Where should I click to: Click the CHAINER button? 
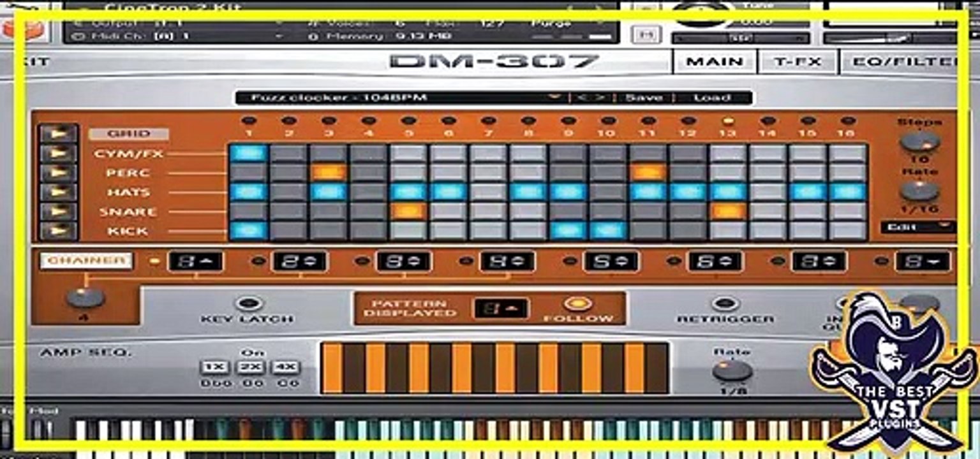coord(86,261)
